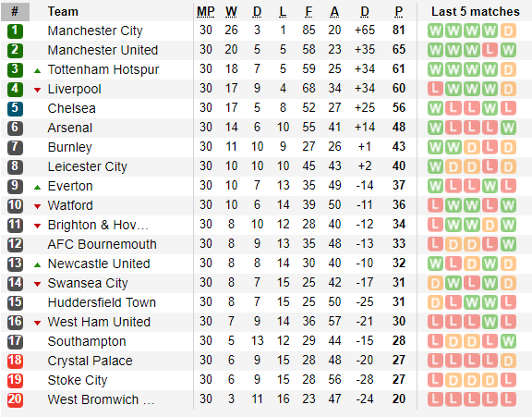Click the Last 5 matches header
The image size is (532, 417).
pos(476,11)
